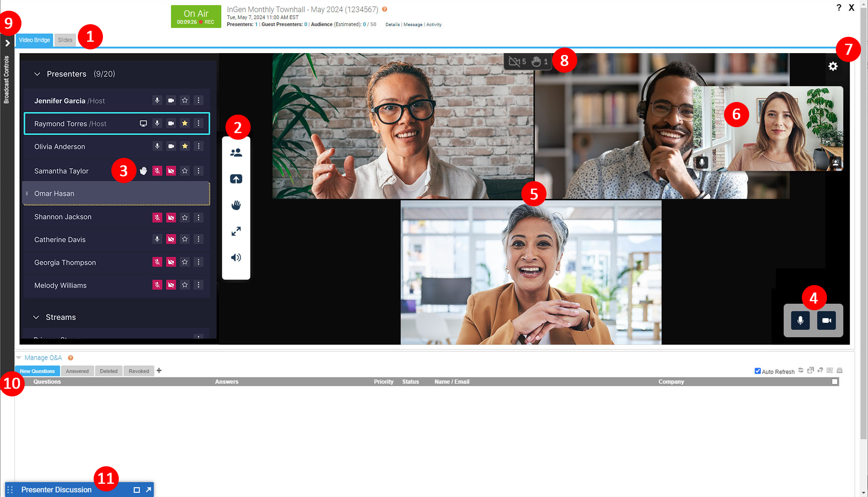Open Catherine Davis's more options menu
Screen dimensions: 868x497
[198, 239]
